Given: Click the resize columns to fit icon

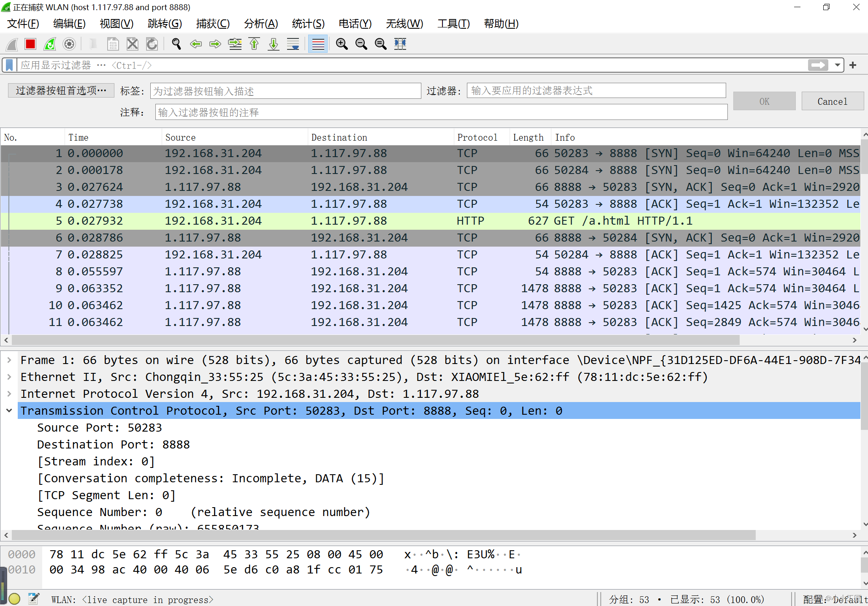Looking at the screenshot, I should pos(400,44).
